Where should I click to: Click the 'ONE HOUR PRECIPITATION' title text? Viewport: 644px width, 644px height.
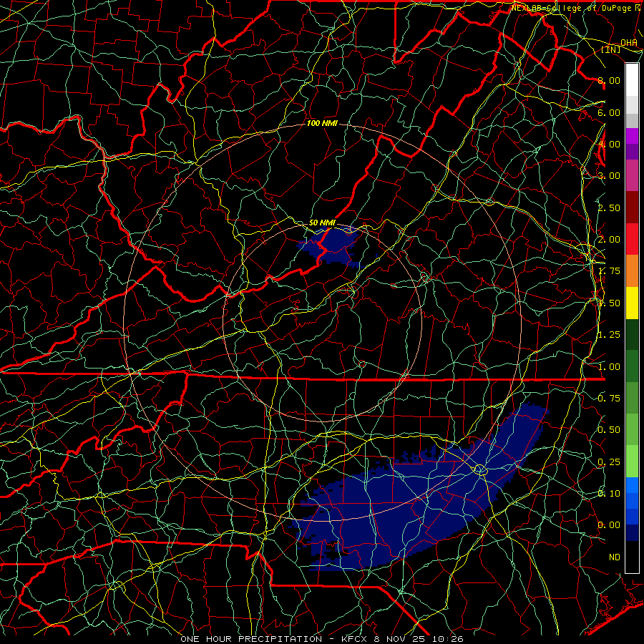[x=251, y=639]
